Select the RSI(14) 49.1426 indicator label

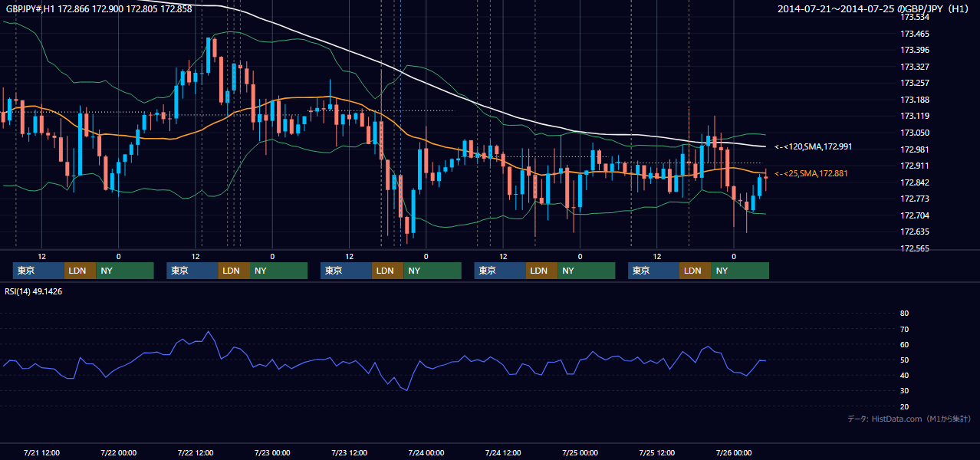(x=34, y=291)
